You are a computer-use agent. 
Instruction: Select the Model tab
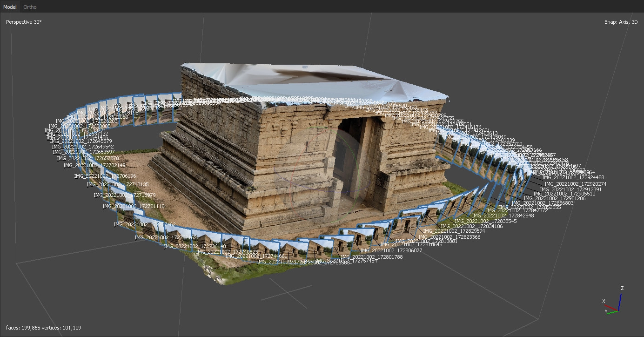pyautogui.click(x=10, y=7)
